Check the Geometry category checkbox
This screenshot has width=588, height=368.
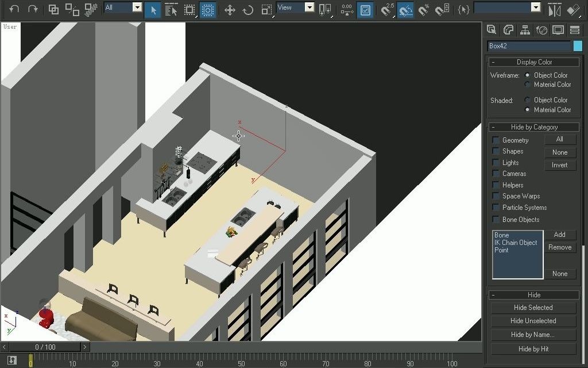coord(495,140)
